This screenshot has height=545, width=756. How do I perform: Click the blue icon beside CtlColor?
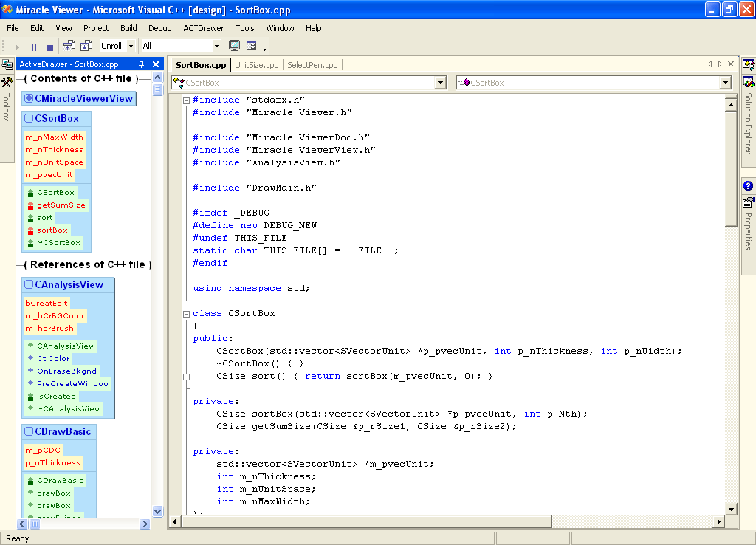30,358
